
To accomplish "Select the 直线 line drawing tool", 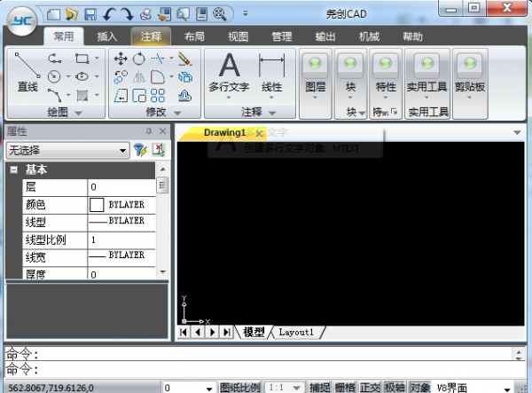I will 26,75.
